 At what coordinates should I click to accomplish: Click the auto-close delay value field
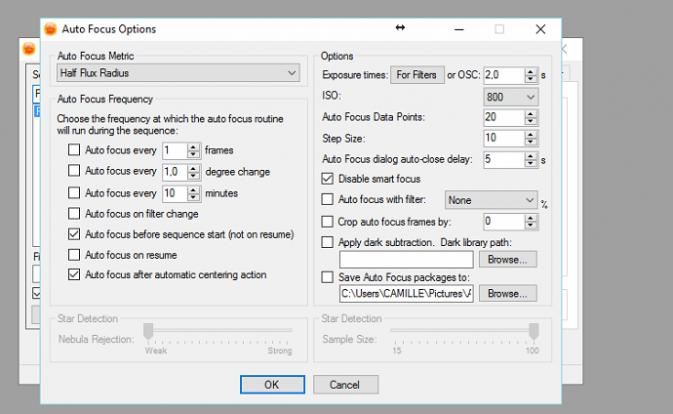(x=504, y=160)
